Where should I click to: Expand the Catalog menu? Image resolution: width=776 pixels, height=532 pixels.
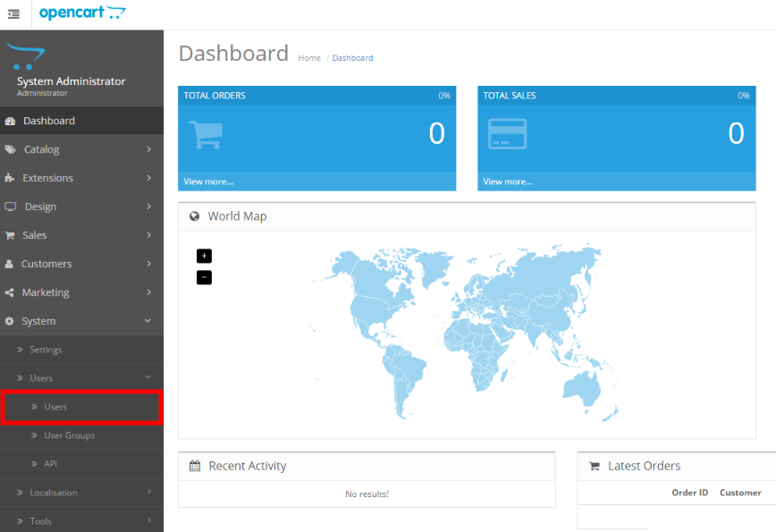[x=81, y=149]
